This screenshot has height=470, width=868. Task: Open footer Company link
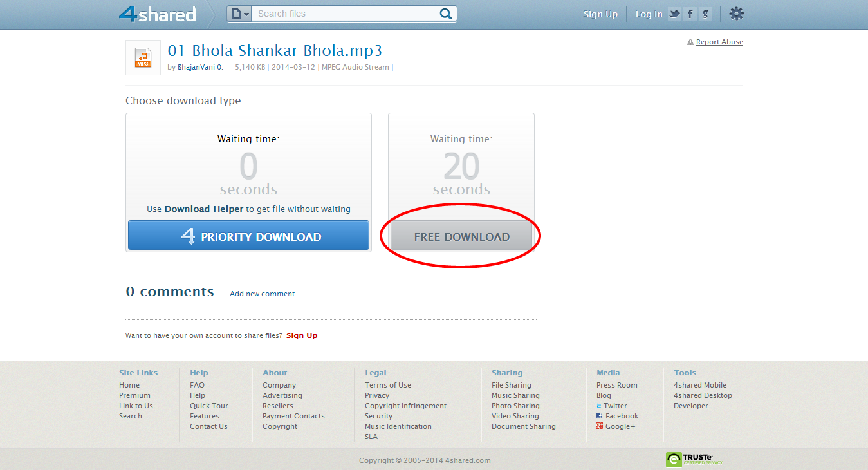pyautogui.click(x=279, y=385)
